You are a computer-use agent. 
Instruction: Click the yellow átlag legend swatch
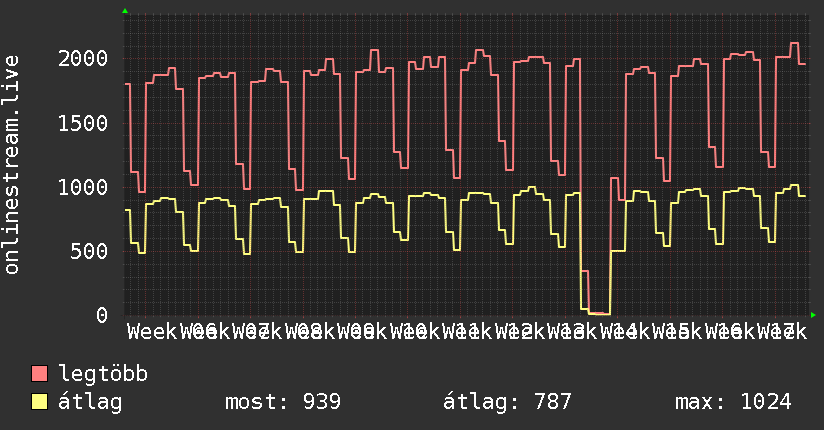40,402
